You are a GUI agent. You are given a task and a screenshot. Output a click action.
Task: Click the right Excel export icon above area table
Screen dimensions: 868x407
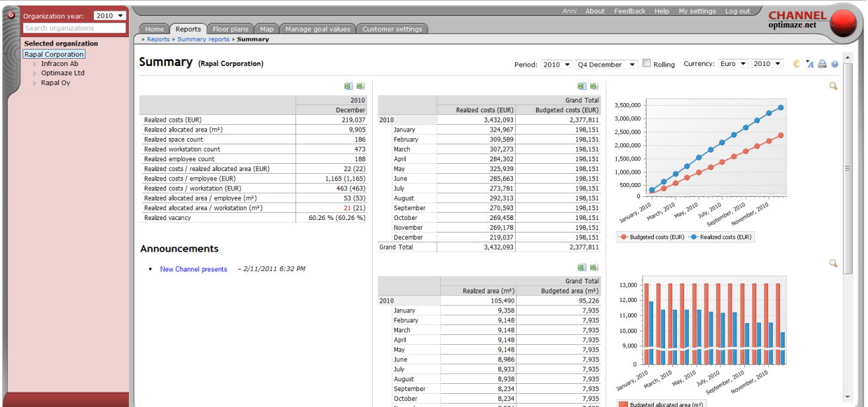coord(594,268)
